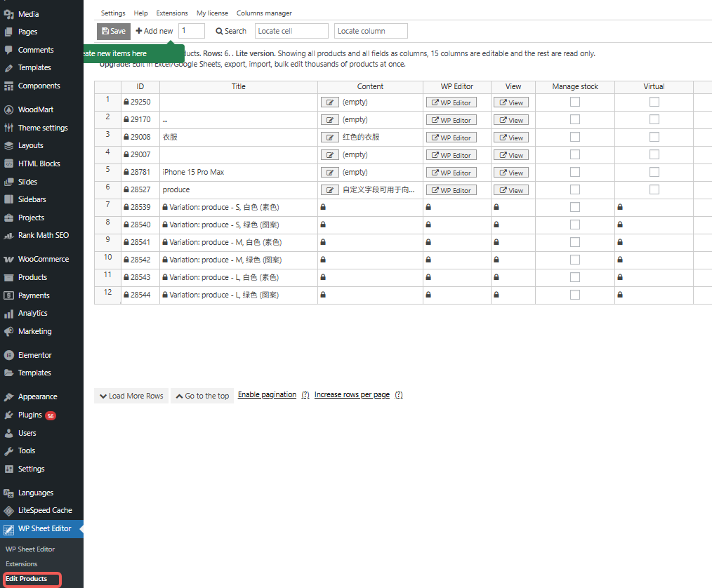Click the Save button
Screen dimensions: 712x588
(x=114, y=31)
